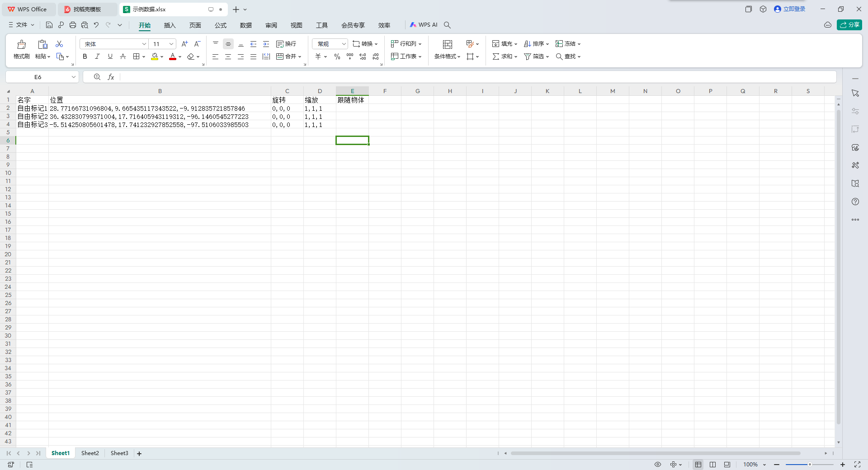
Task: Expand the Name Box dropdown
Action: click(x=73, y=77)
